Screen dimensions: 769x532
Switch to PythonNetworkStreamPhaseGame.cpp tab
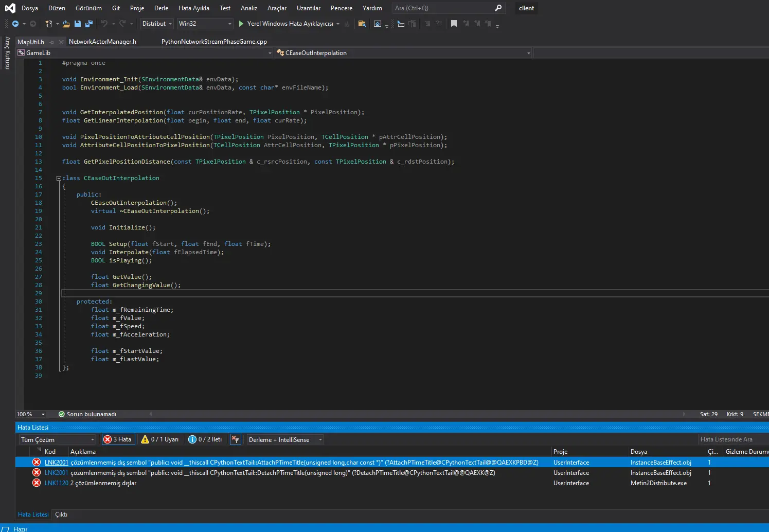(x=214, y=42)
